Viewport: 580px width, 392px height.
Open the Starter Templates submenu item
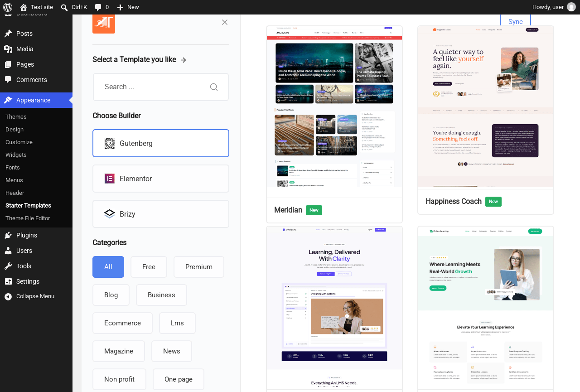[28, 206]
